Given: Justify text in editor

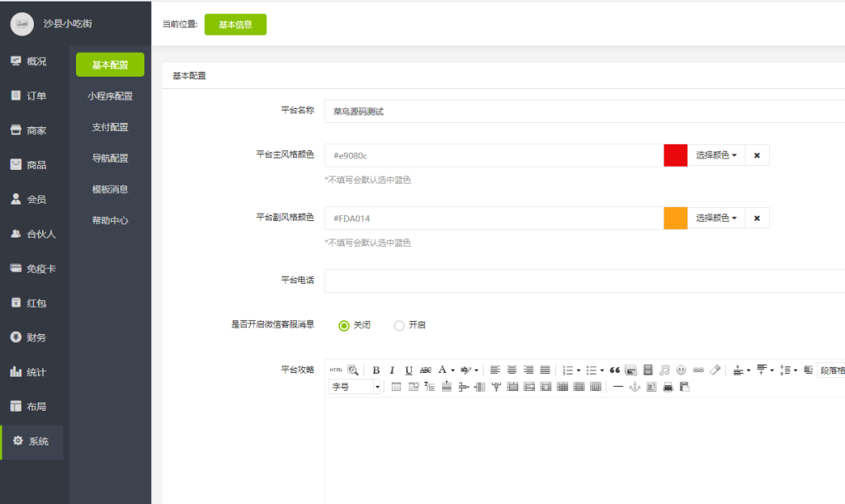Looking at the screenshot, I should click(x=545, y=370).
